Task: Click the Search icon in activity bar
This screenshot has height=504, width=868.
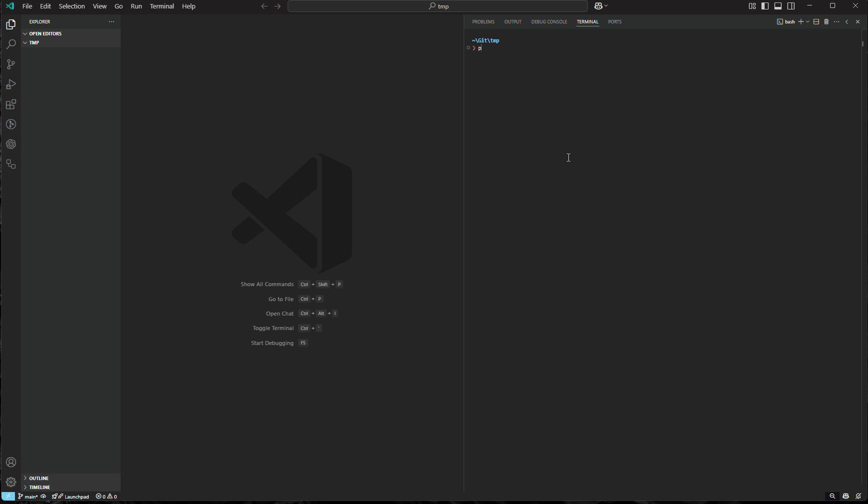Action: (11, 44)
